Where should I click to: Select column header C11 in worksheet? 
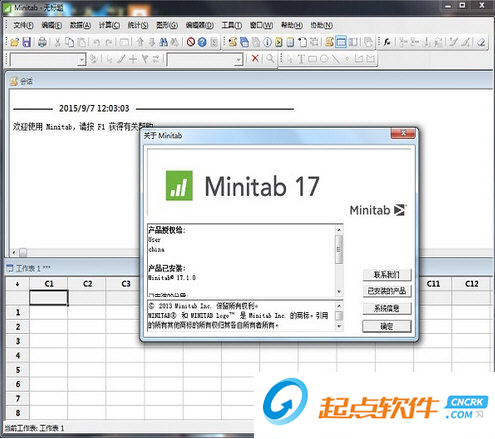[x=433, y=284]
